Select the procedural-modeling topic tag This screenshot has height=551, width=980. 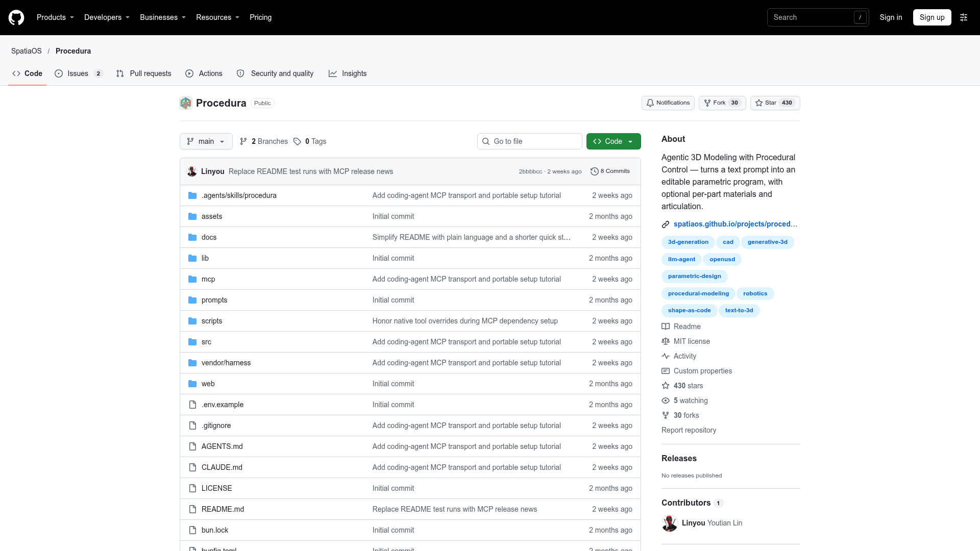698,293
